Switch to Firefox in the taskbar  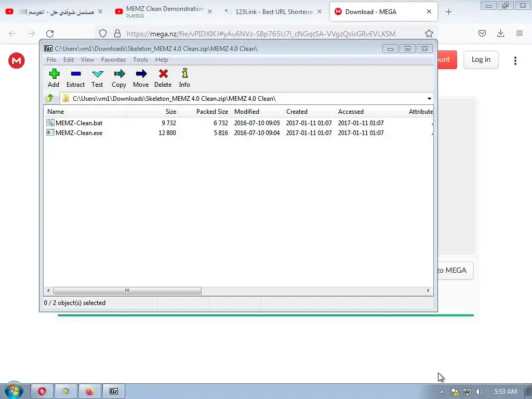coord(89,391)
